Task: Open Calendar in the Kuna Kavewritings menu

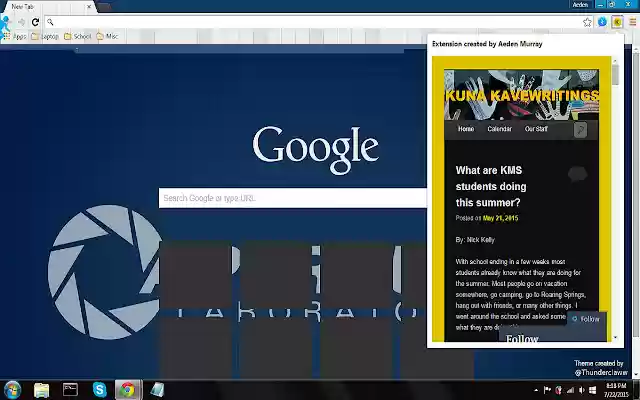Action: point(499,129)
